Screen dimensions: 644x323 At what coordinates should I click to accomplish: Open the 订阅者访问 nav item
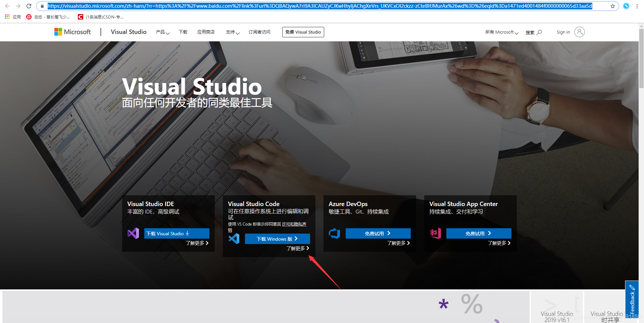click(x=259, y=32)
